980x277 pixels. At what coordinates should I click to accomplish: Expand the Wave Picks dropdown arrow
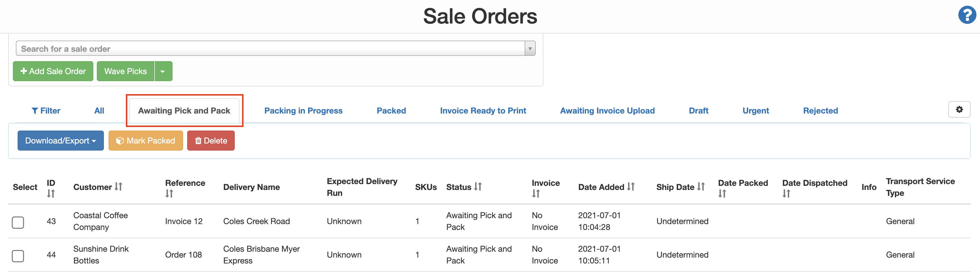click(163, 71)
